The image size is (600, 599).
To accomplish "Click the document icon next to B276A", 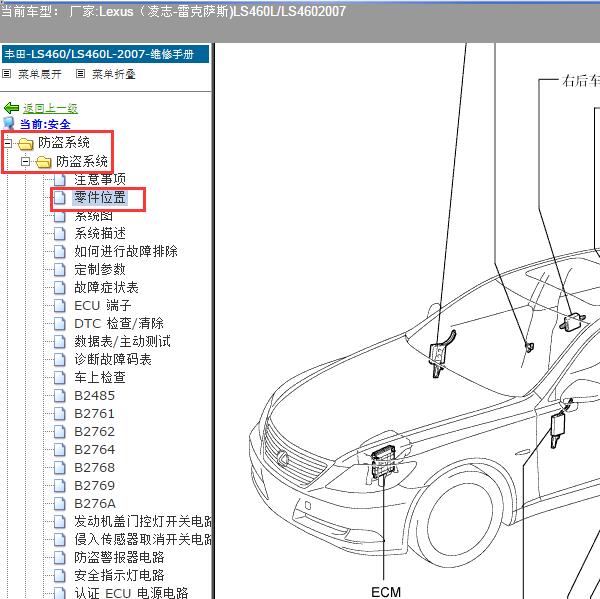I will point(59,503).
